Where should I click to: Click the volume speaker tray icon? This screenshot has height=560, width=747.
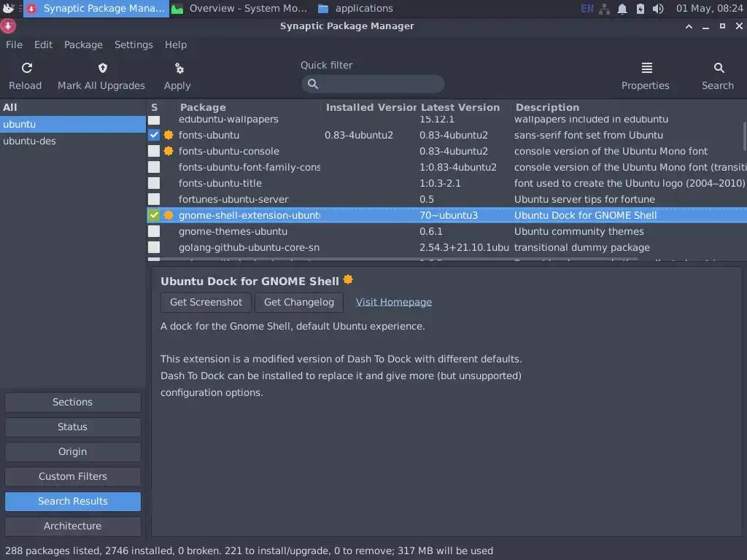coord(658,9)
